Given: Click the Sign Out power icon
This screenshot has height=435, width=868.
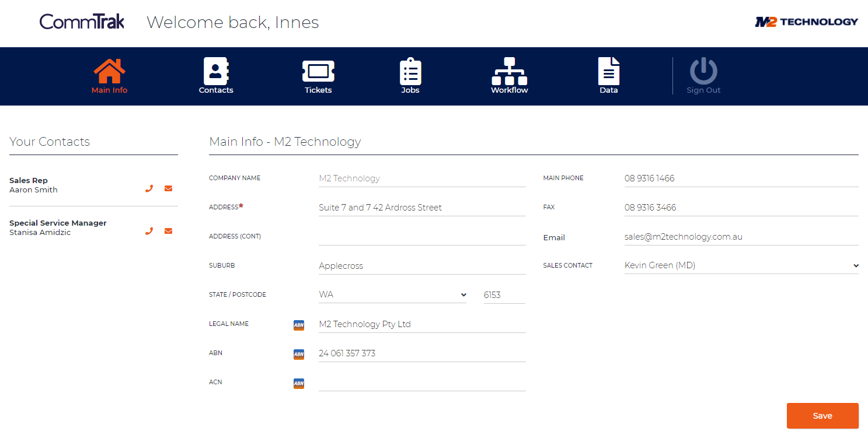Looking at the screenshot, I should pyautogui.click(x=703, y=71).
